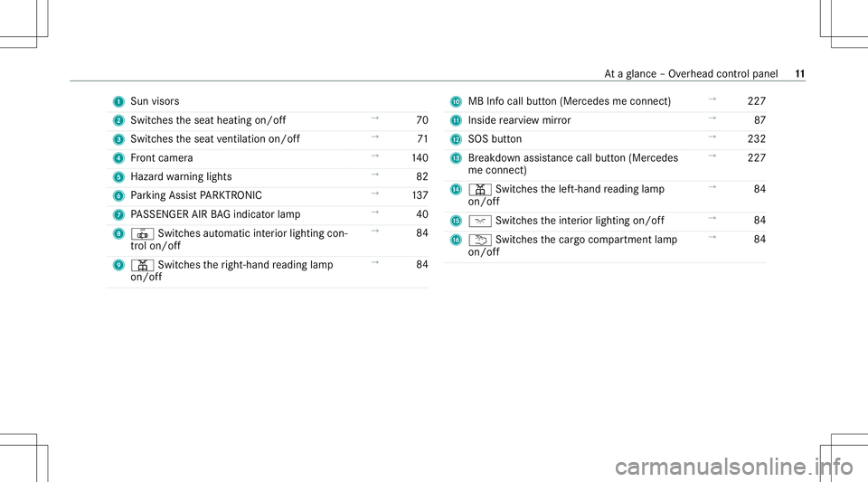
Task: Click the automatic interior lighting control icon
Action: pyautogui.click(x=142, y=234)
